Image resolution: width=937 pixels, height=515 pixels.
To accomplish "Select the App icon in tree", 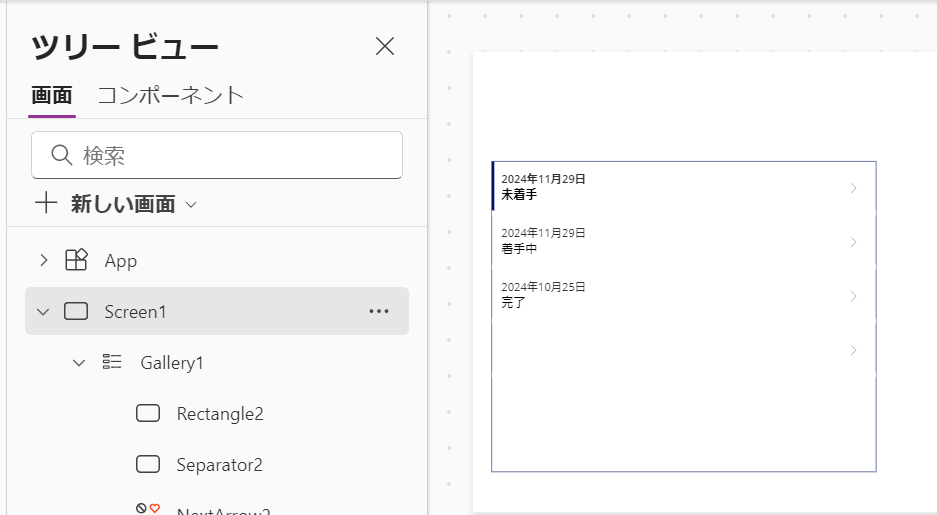I will pyautogui.click(x=76, y=260).
